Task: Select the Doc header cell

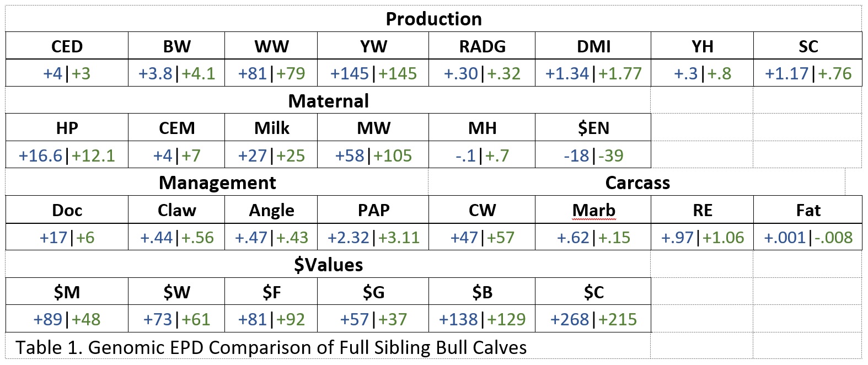Action: pos(67,210)
